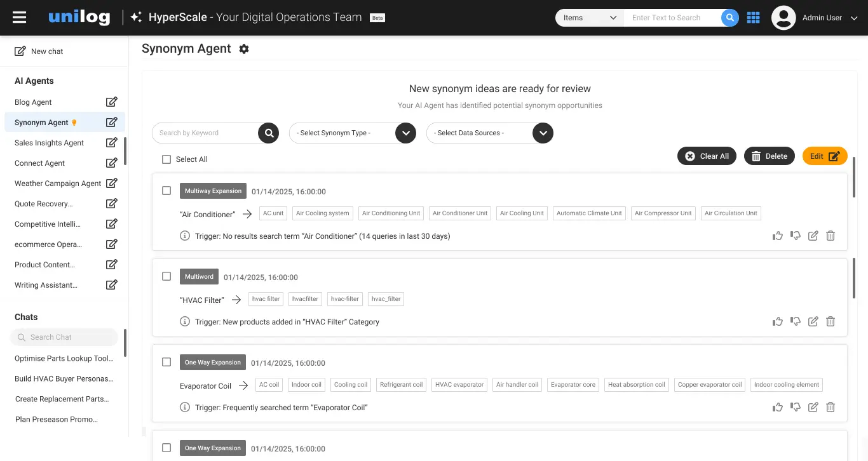868x461 pixels.
Task: Click the Multiword badge
Action: tap(199, 276)
